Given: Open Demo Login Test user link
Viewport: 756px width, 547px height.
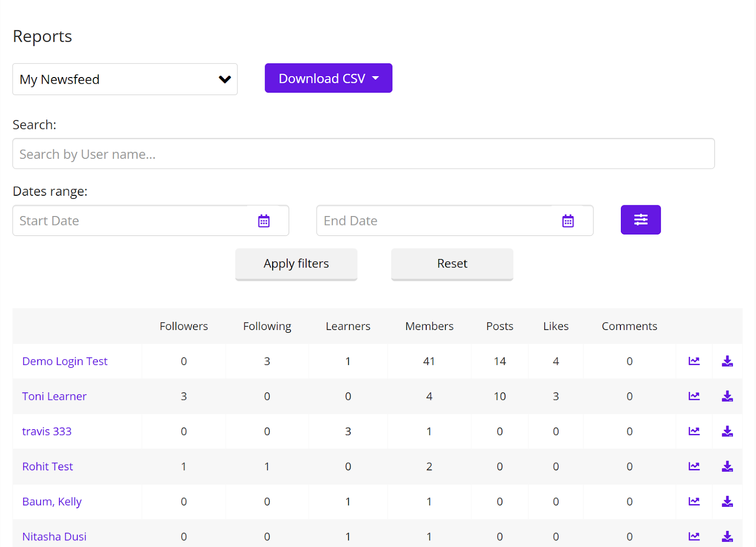Looking at the screenshot, I should coord(65,361).
